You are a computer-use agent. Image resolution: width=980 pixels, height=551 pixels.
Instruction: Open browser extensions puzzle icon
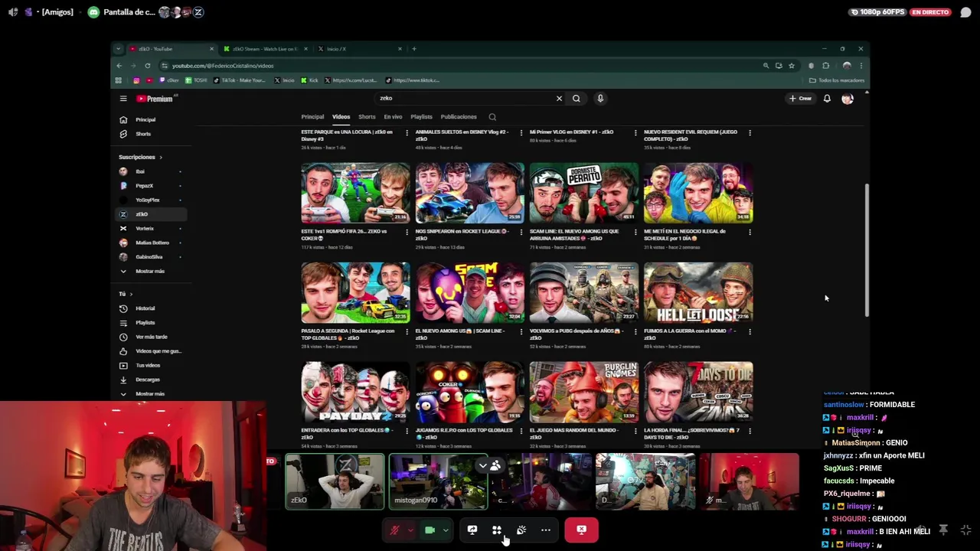coord(825,66)
